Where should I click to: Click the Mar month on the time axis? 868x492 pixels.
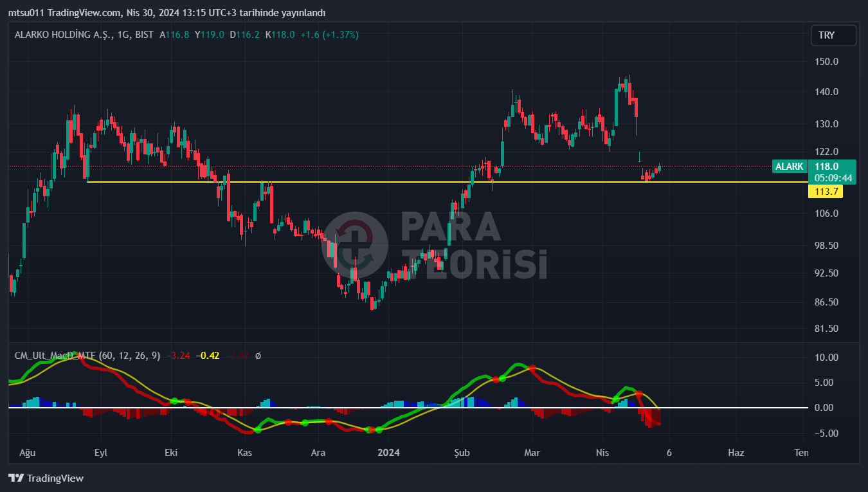[532, 453]
